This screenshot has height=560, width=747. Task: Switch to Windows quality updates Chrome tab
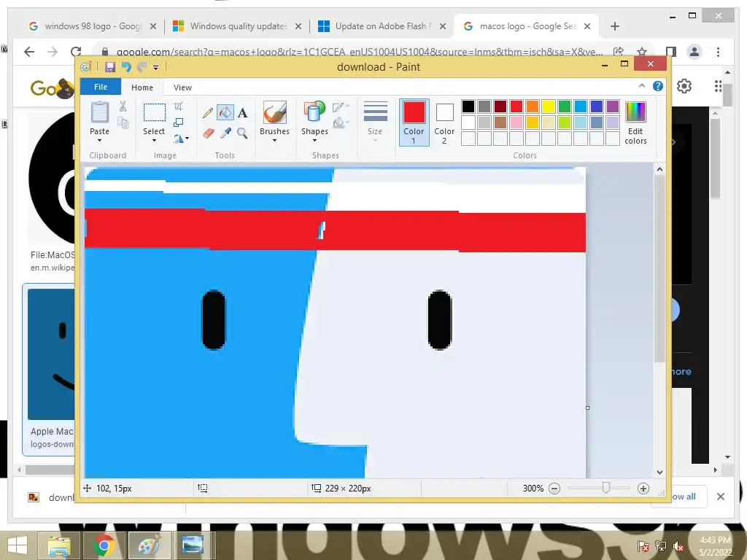coord(238,26)
